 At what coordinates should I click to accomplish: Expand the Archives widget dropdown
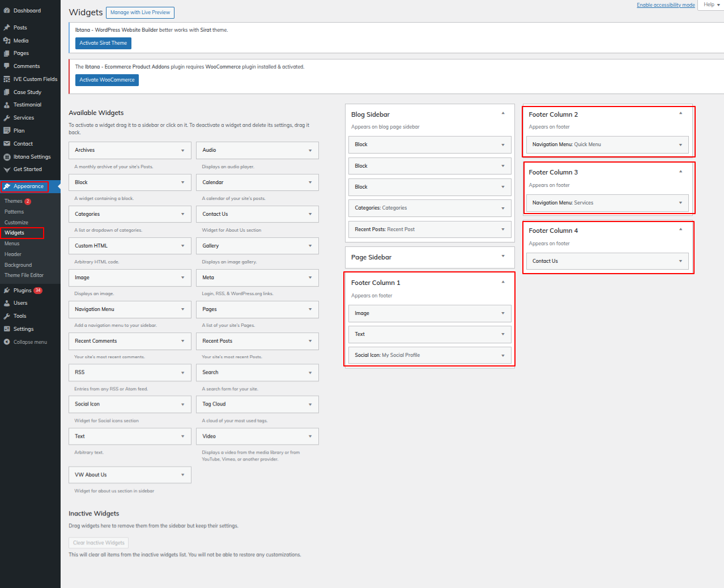[x=182, y=151]
